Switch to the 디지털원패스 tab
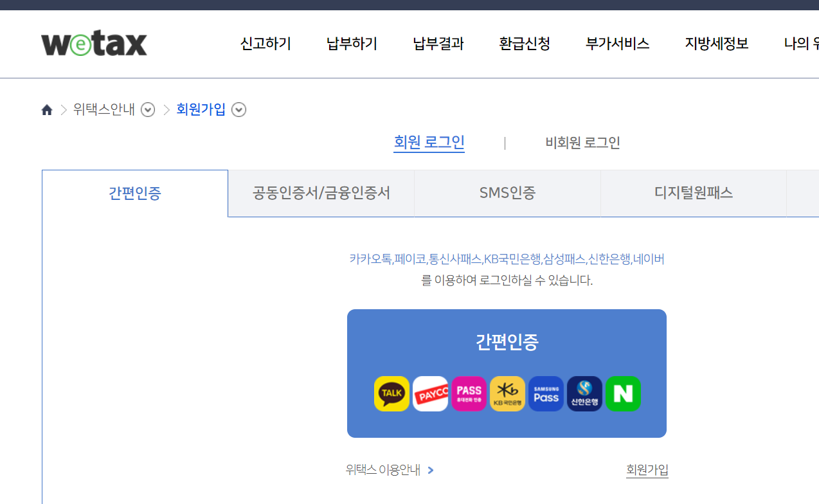Screen dimensions: 819x504 [x=693, y=193]
